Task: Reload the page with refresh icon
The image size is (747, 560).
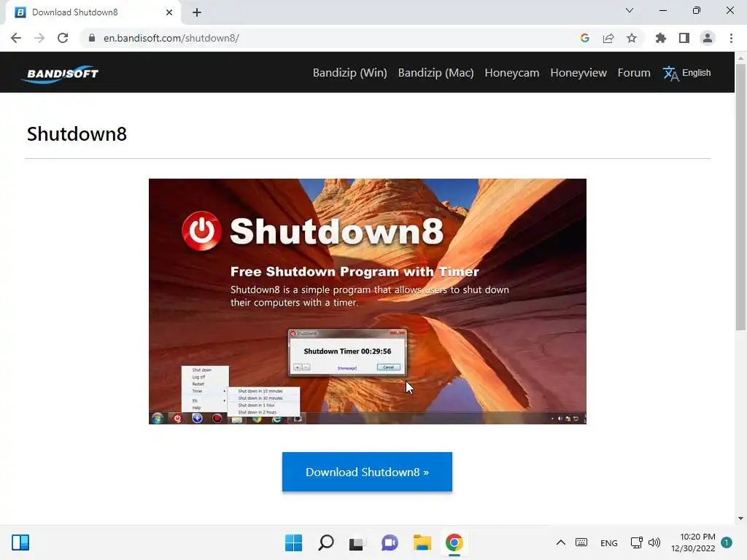Action: (x=63, y=38)
